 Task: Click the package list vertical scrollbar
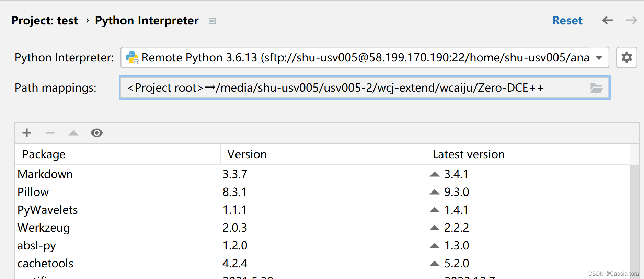coord(635,222)
